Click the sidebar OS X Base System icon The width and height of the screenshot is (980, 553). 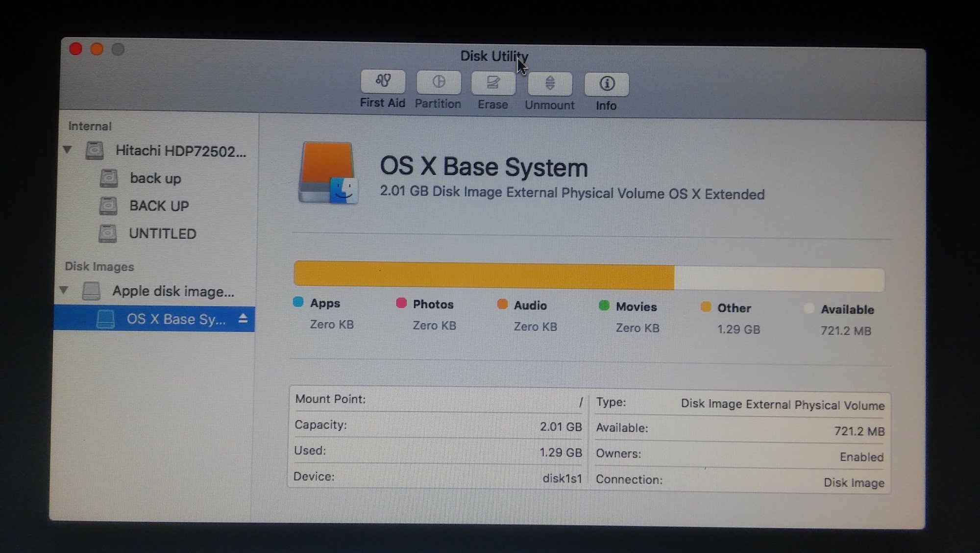click(x=105, y=319)
